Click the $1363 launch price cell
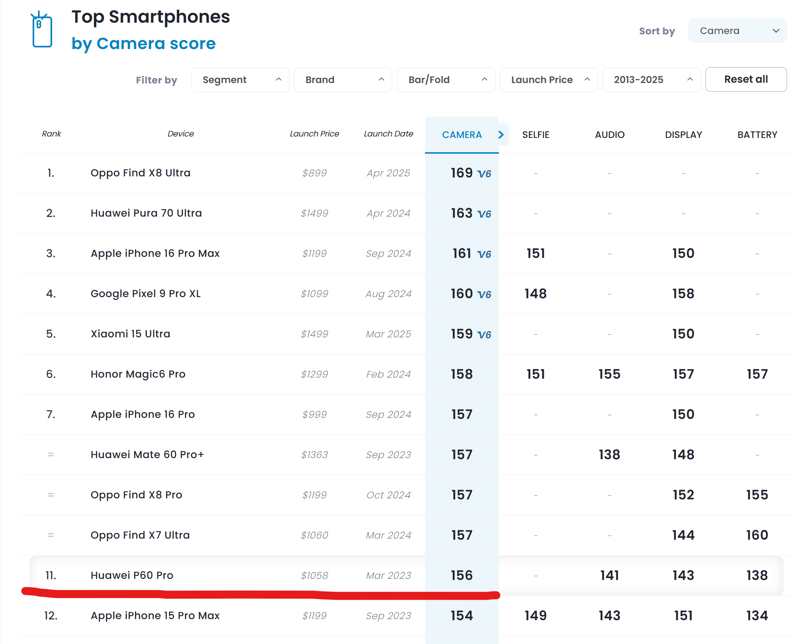This screenshot has height=644, width=812. (315, 455)
